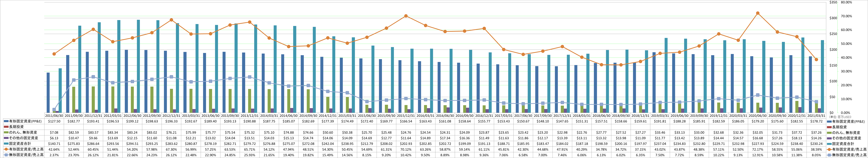Select the $191.81 PP&E cell
868x158 pixels.
tap(660, 121)
